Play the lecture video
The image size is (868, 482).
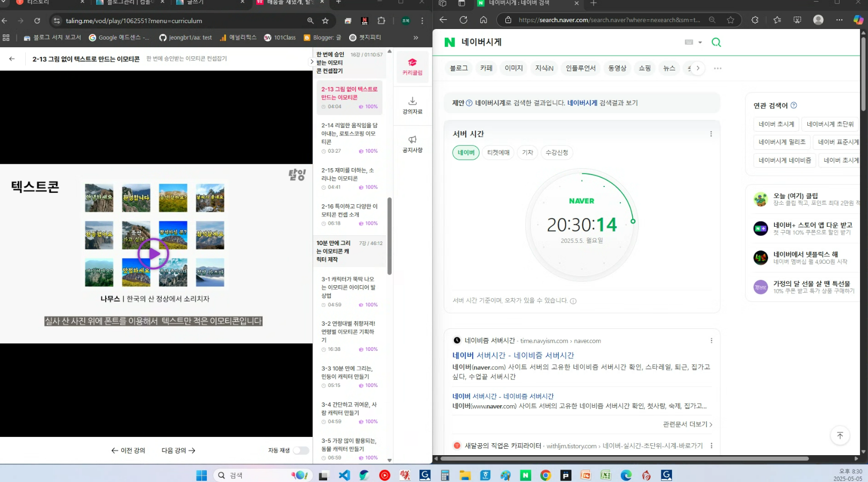click(153, 254)
